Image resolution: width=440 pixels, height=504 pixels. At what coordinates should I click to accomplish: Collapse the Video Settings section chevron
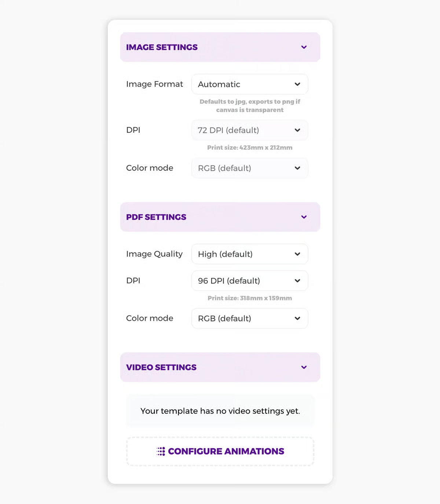(304, 367)
